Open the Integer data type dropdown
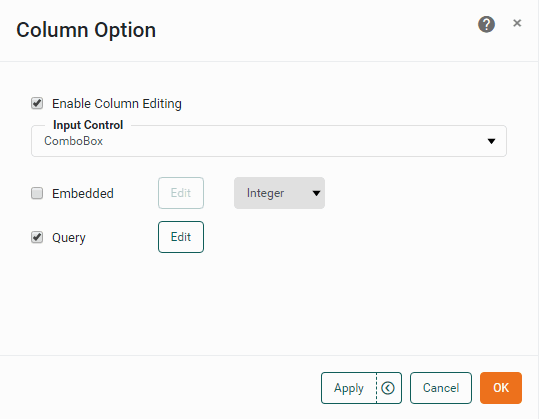 click(279, 193)
